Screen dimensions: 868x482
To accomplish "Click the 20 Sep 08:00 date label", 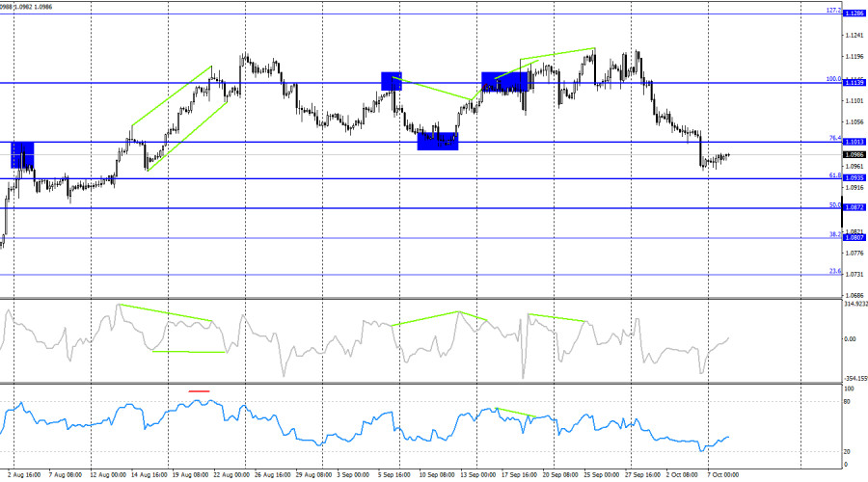I will [560, 475].
